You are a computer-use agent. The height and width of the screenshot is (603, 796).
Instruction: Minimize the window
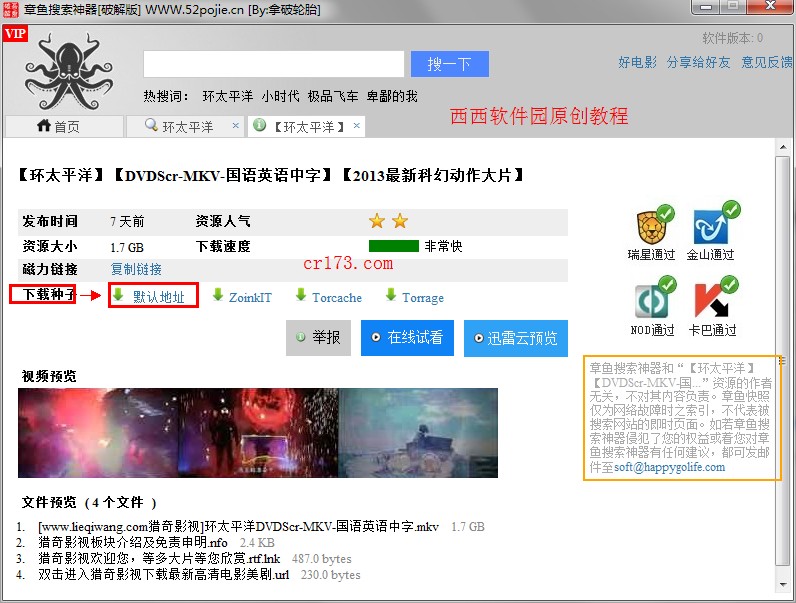coord(705,7)
